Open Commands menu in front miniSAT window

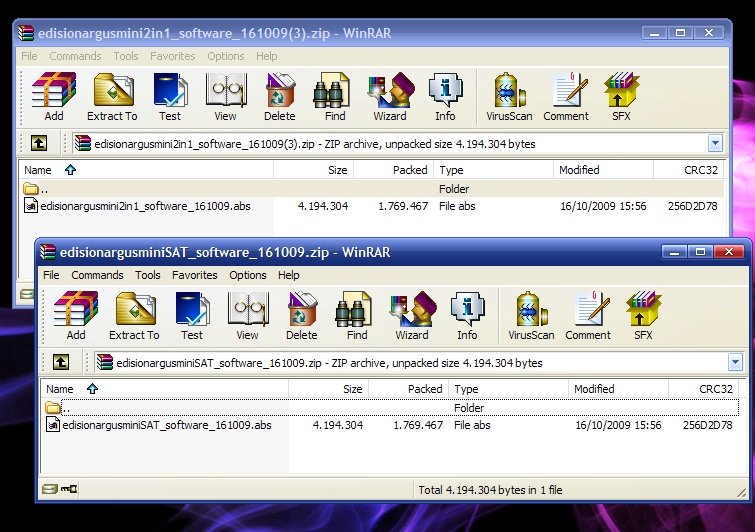click(97, 275)
